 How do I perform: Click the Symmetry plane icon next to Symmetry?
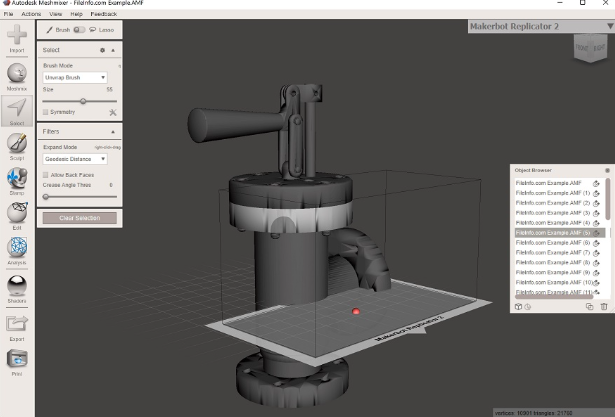click(113, 113)
